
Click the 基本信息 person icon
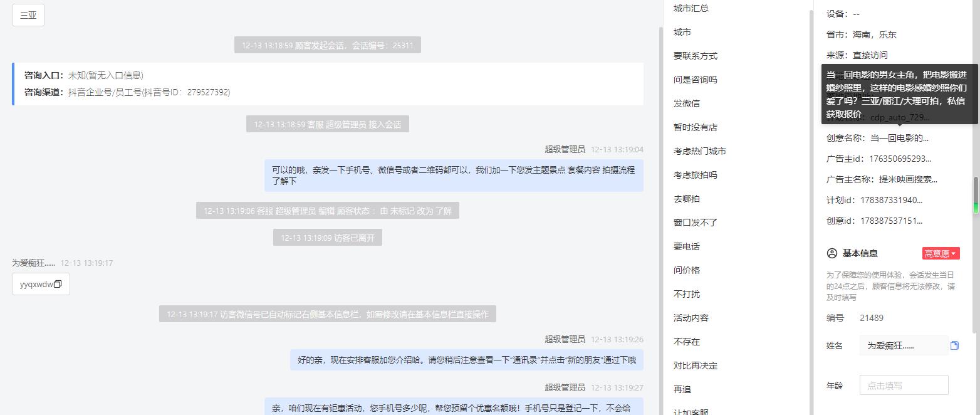832,253
